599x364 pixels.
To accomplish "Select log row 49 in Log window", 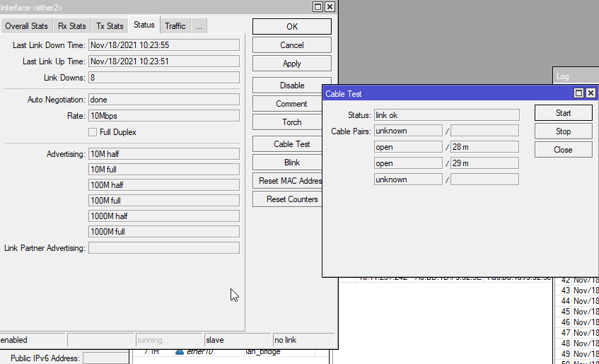I will pyautogui.click(x=577, y=354).
